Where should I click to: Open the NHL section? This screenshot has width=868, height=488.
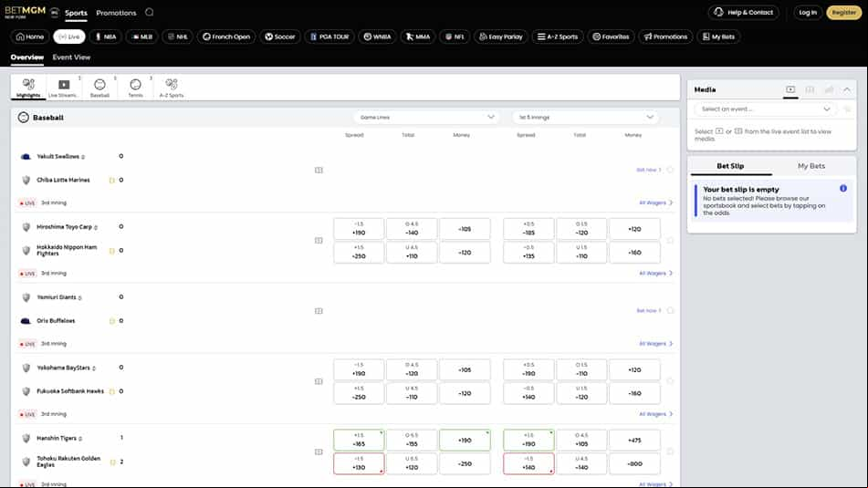tap(178, 36)
